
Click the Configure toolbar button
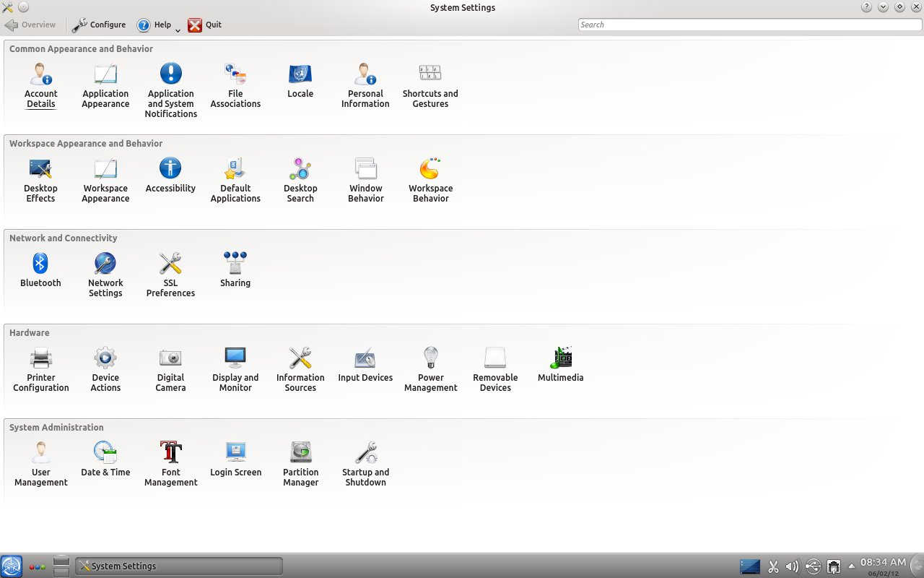(99, 25)
